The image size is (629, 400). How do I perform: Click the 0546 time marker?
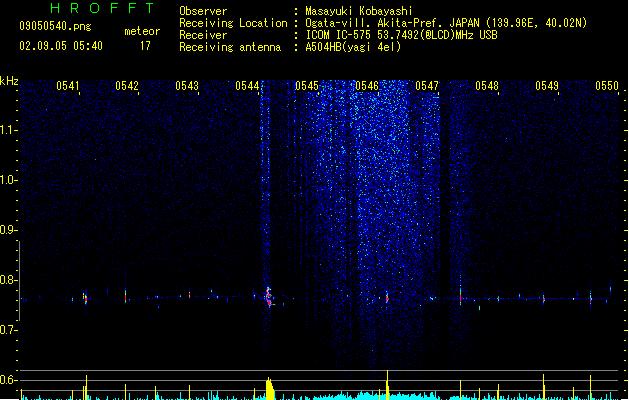tap(367, 86)
